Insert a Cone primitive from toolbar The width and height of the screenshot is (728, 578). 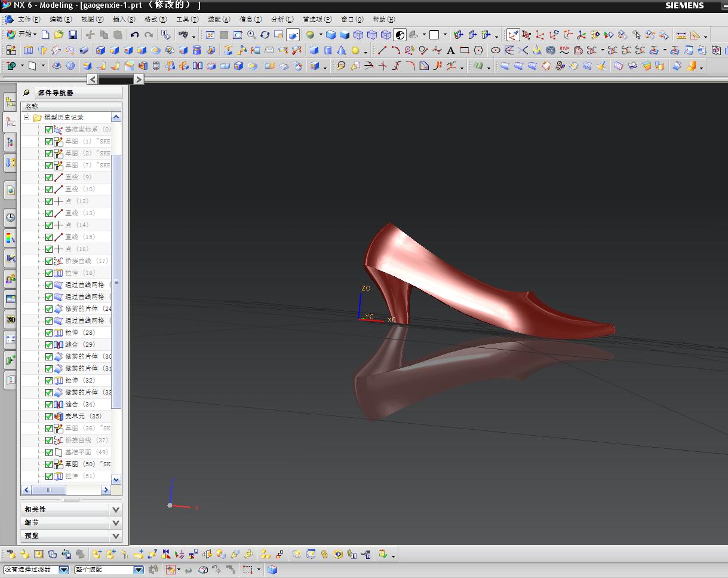[342, 50]
